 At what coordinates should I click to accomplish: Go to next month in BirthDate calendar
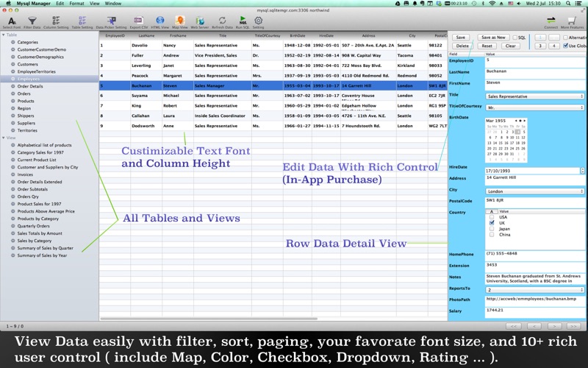pyautogui.click(x=524, y=121)
